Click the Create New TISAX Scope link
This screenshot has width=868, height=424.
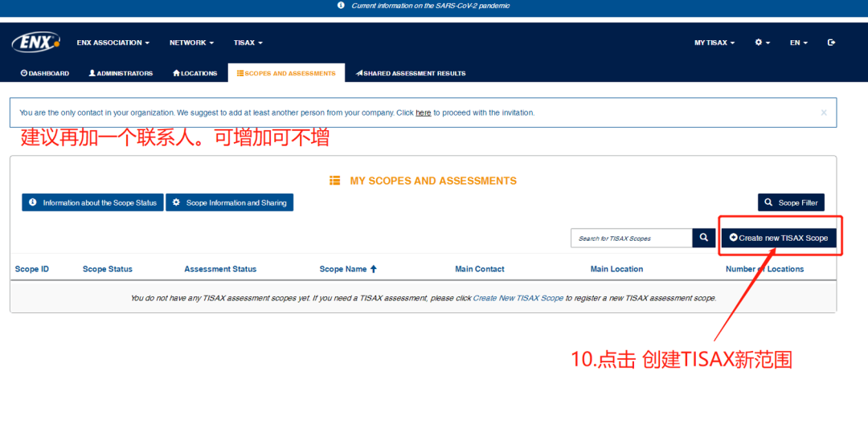pos(518,298)
